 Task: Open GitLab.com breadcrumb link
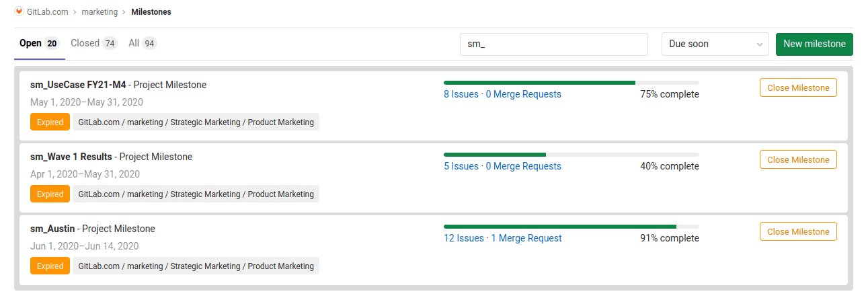click(x=48, y=12)
